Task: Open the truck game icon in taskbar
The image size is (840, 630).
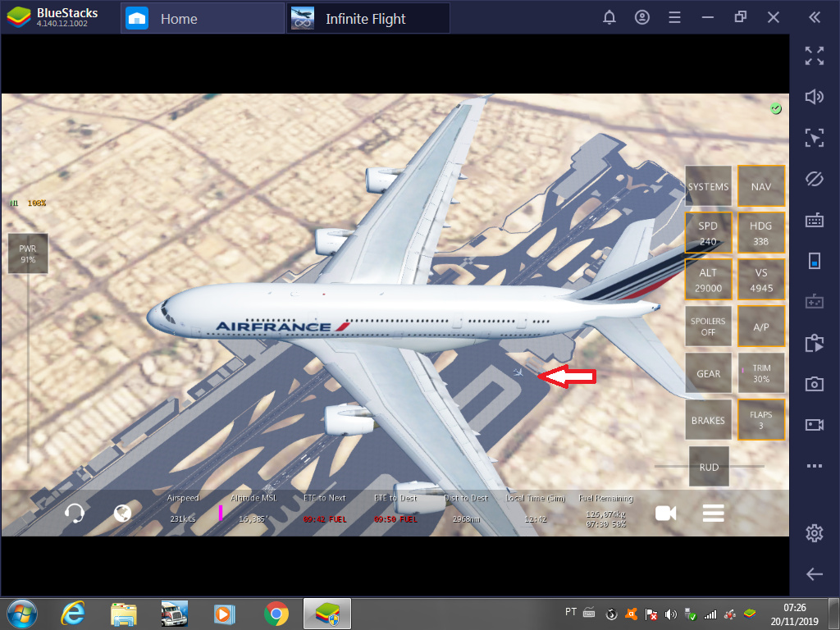Action: point(175,614)
